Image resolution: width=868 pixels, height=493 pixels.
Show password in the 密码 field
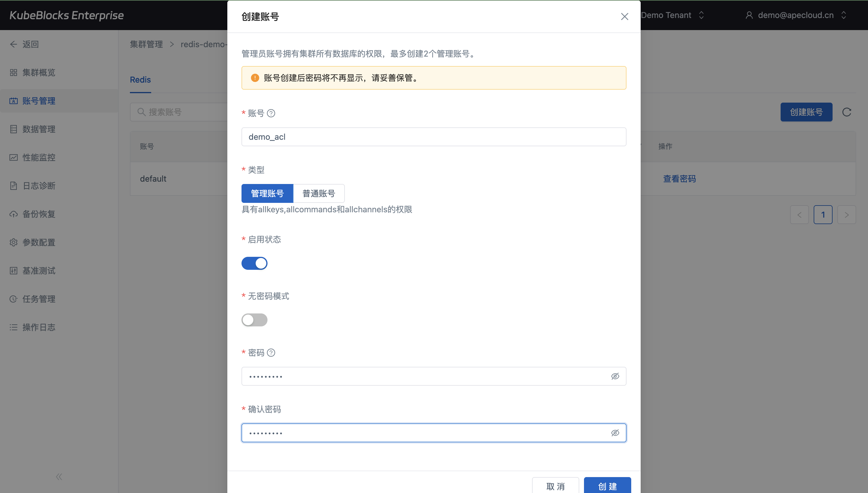click(615, 376)
